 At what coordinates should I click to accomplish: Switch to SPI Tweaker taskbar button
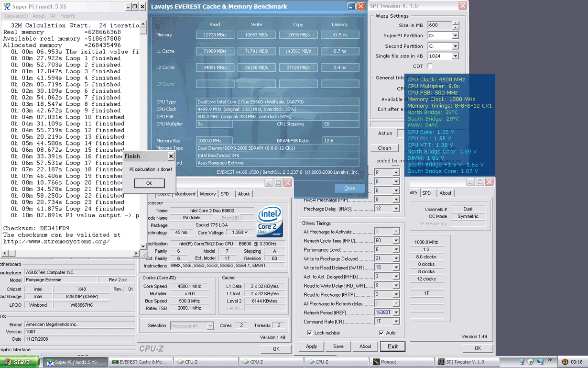pos(467,362)
